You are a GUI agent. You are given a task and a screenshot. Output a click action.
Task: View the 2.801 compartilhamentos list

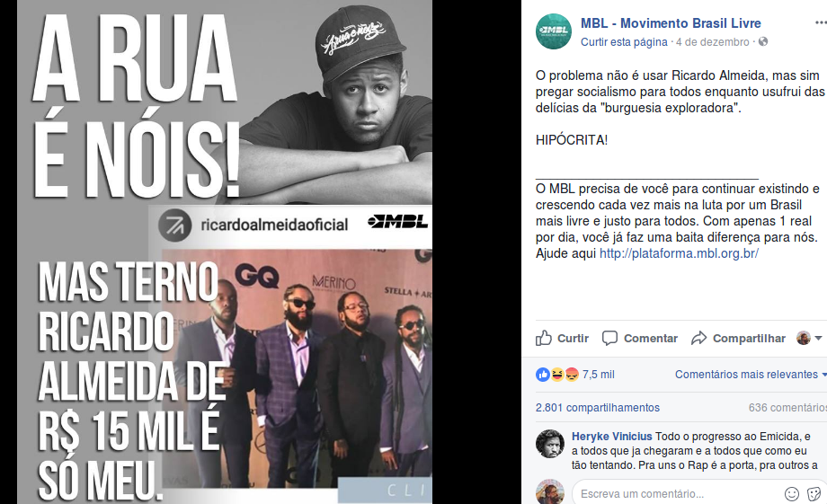pos(598,408)
